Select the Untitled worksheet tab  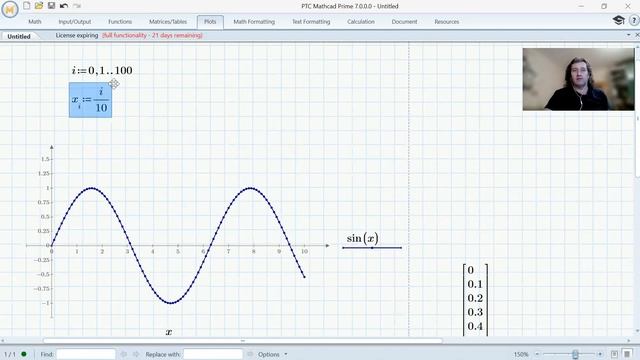click(19, 36)
